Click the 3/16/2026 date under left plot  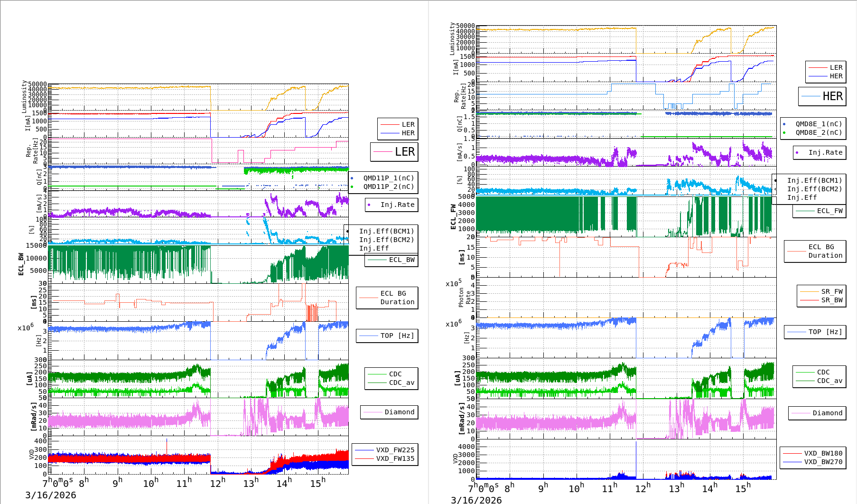[50, 495]
